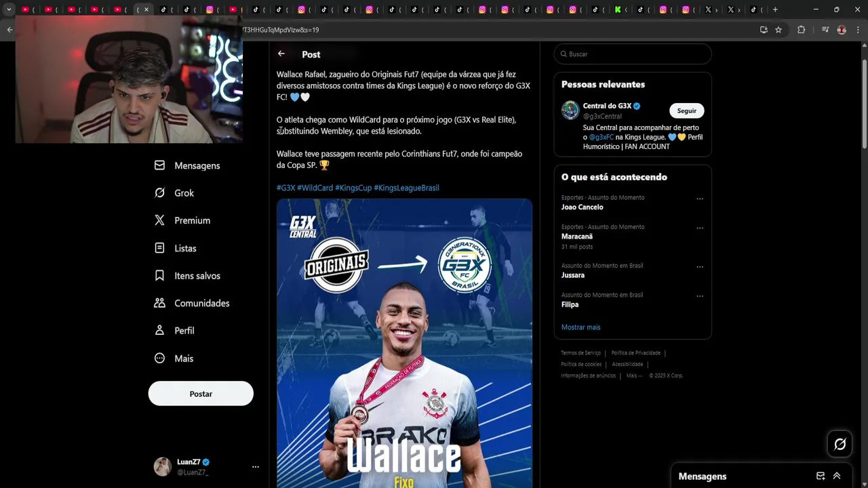The width and height of the screenshot is (868, 488).
Task: Open Política de Privacidade link
Action: click(635, 352)
